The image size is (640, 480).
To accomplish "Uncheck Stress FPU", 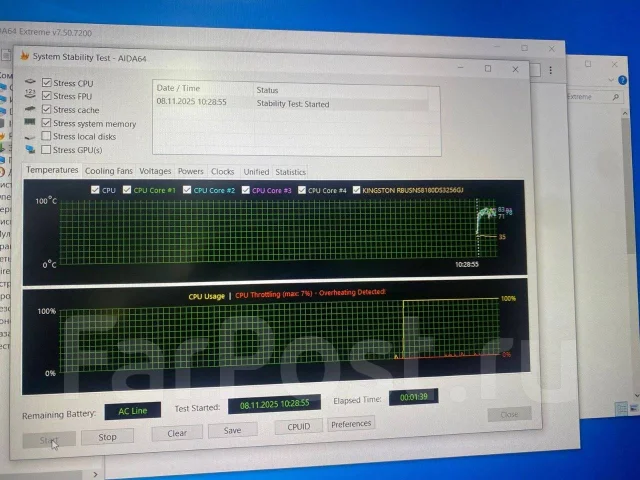I will (47, 96).
